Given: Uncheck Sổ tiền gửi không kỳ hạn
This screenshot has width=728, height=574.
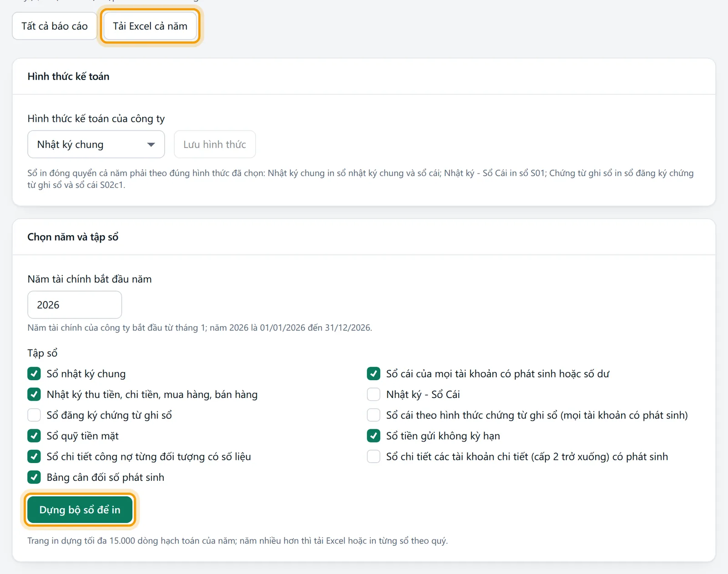Looking at the screenshot, I should [x=374, y=436].
